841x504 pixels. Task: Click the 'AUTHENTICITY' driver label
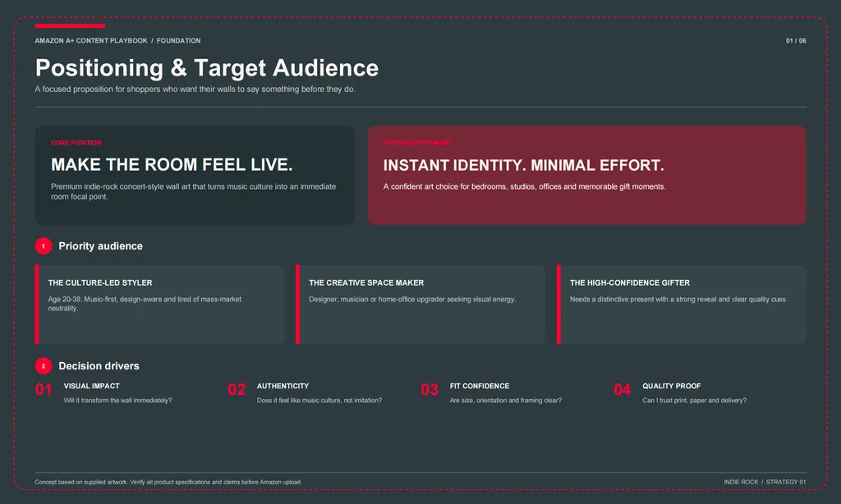(x=283, y=386)
